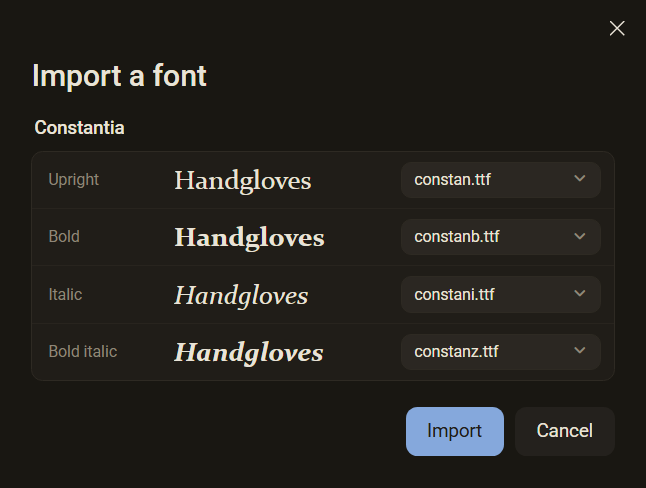This screenshot has height=488, width=646.
Task: Click the Bold italic row label
Action: [83, 352]
